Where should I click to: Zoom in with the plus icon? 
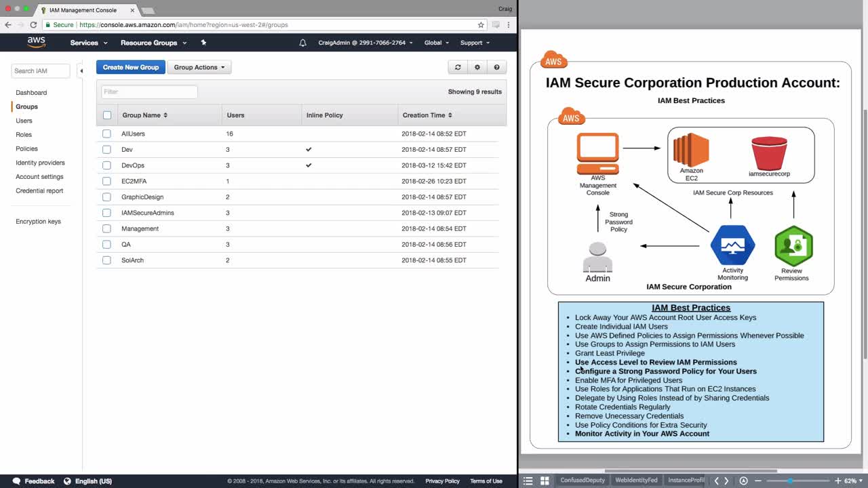pos(837,481)
